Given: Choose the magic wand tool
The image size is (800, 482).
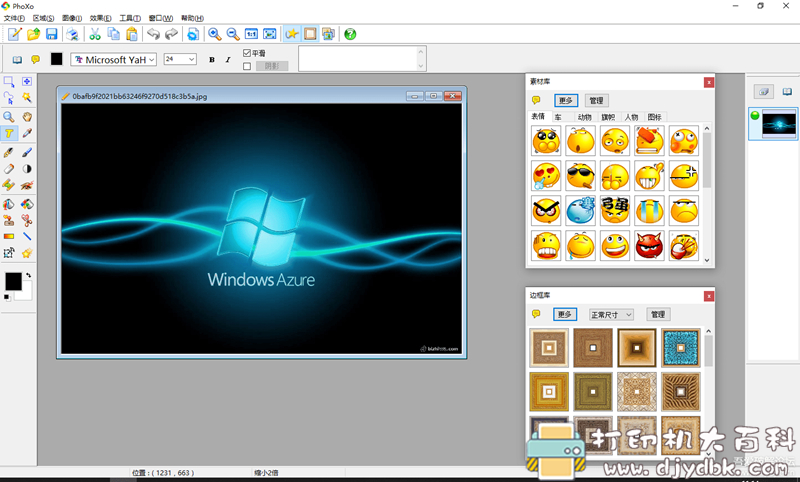Looking at the screenshot, I should 27,98.
